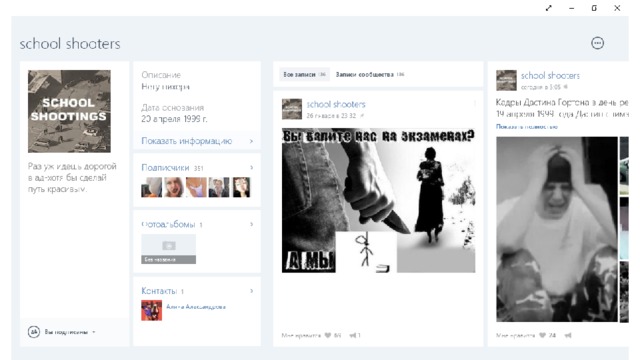Open the three-dot more options menu

[x=597, y=43]
